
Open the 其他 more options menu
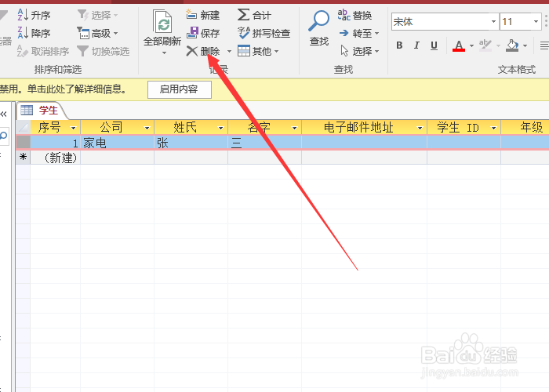258,51
